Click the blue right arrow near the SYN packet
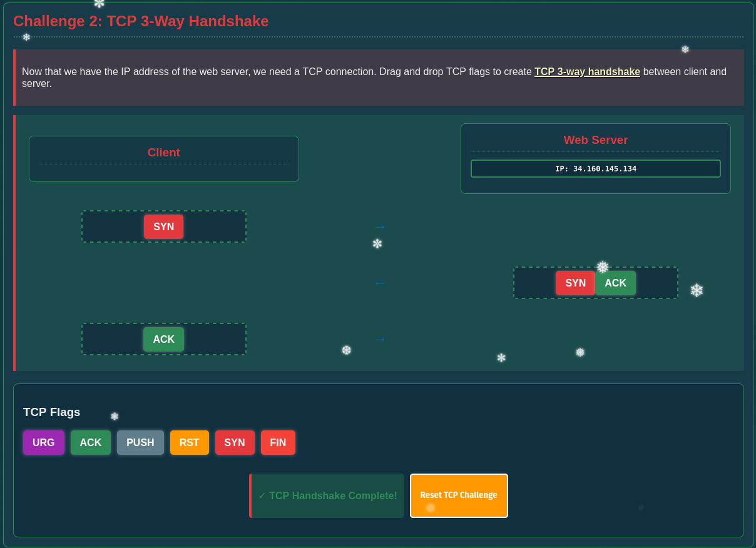 379,226
